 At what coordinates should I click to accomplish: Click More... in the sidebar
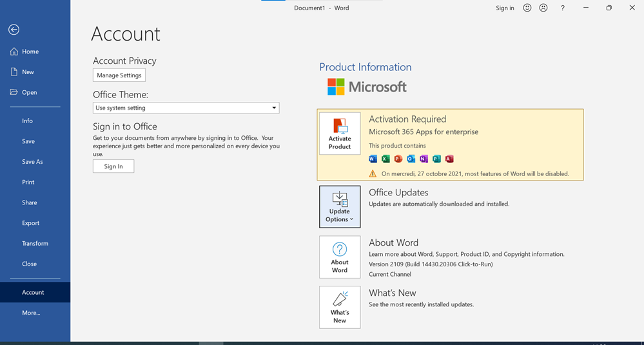[31, 313]
